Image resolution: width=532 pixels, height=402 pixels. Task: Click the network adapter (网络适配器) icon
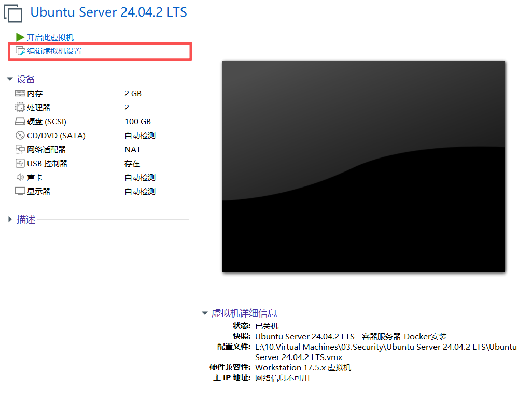pyautogui.click(x=20, y=150)
